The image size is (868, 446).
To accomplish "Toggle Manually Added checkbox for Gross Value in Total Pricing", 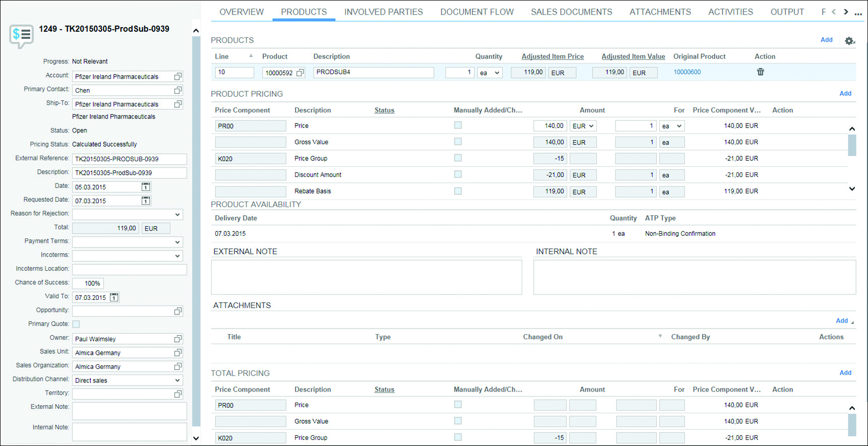I will tap(458, 421).
